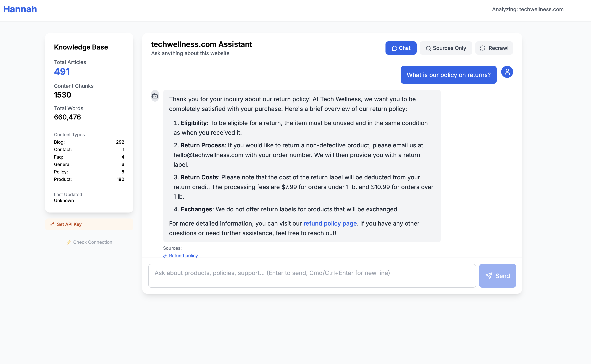Click the Hannah logo
Screen dimensions: 591x364
[x=20, y=9]
